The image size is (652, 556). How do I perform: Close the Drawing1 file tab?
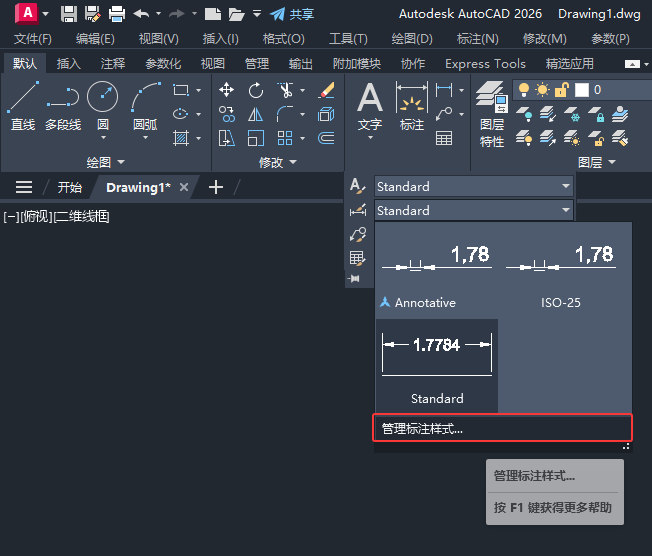coord(184,187)
